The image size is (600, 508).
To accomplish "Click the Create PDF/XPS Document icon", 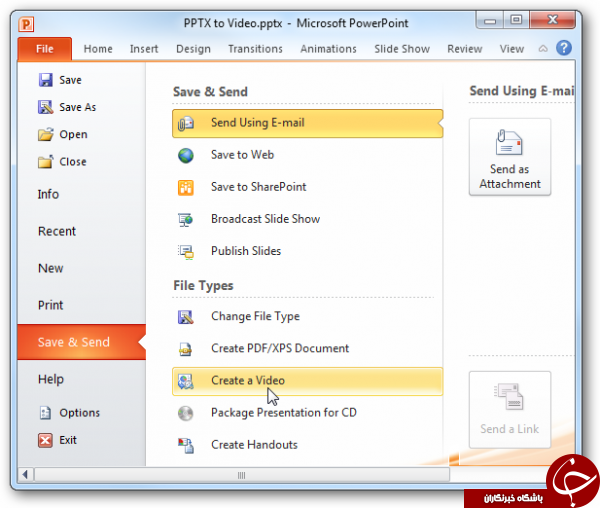I will [x=186, y=349].
